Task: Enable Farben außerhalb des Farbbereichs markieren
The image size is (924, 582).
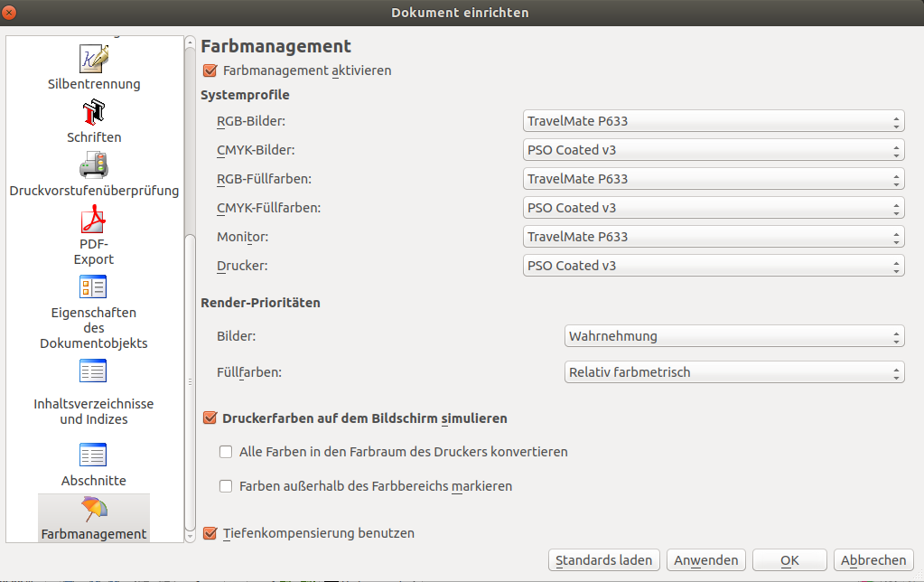Action: (227, 486)
